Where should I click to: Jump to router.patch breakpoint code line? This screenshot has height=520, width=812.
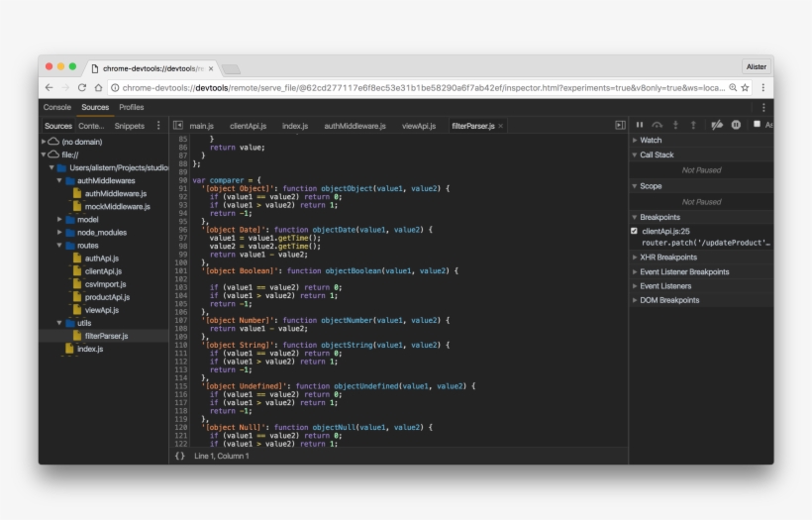[706, 243]
